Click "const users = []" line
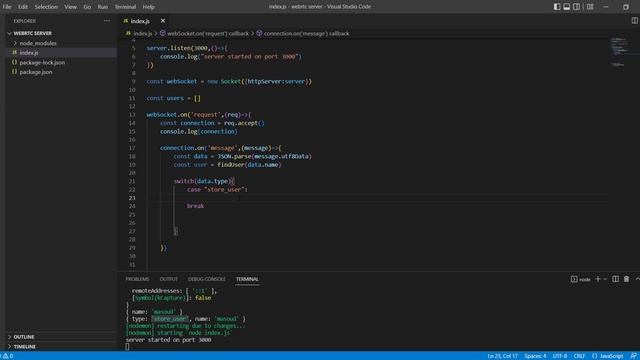The image size is (640, 360). point(173,98)
